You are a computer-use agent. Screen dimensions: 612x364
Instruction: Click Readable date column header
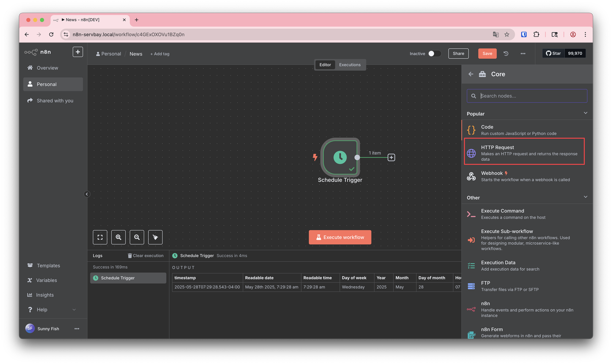click(x=272, y=278)
